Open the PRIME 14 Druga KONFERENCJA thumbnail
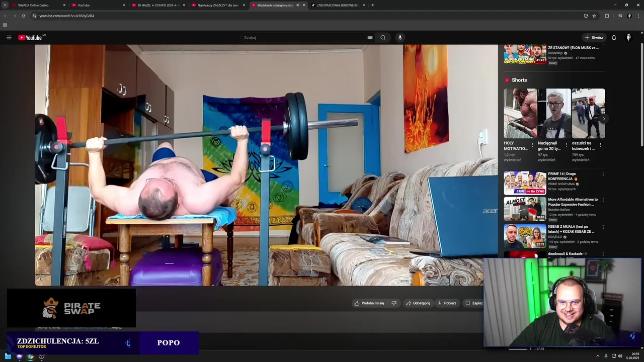644x362 pixels. 525,183
